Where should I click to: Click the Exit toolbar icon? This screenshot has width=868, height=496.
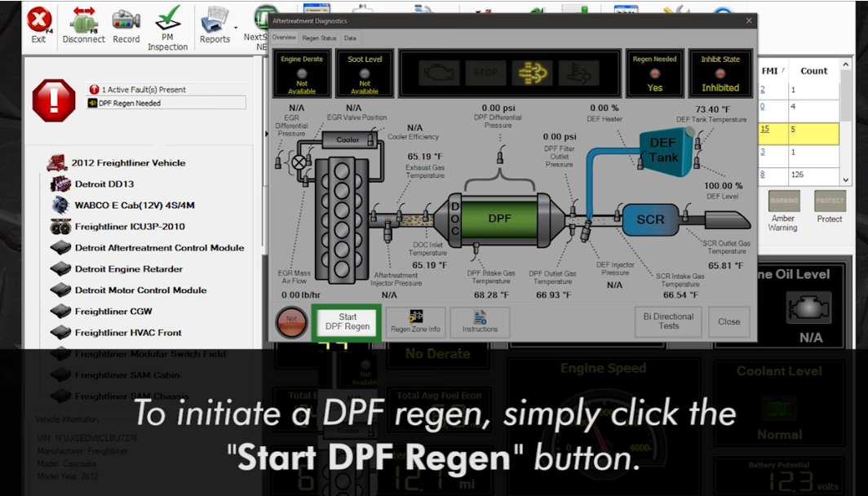[38, 25]
